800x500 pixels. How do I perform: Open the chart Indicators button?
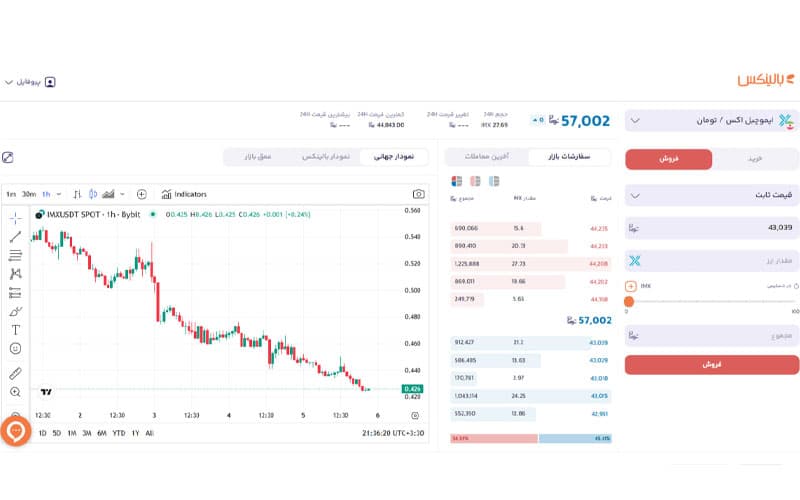(185, 194)
